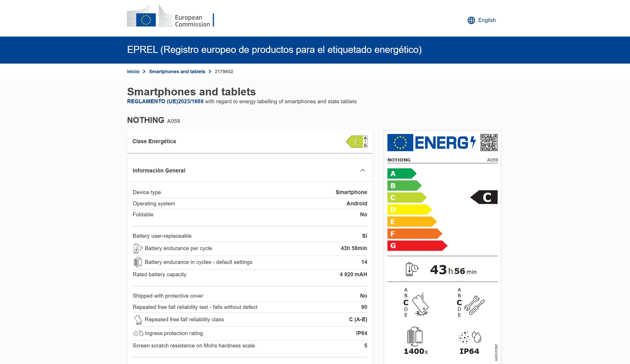The height and width of the screenshot is (364, 630).
Task: Click the Mohs hardness scale value 5
Action: point(366,345)
